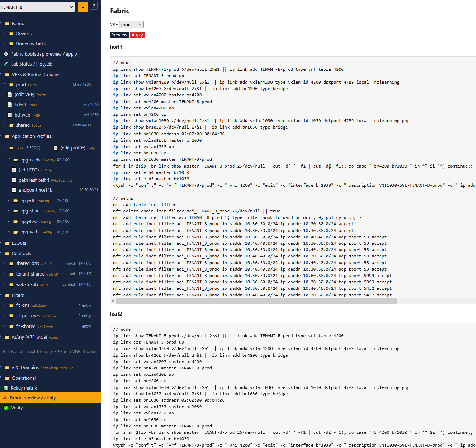The width and height of the screenshot is (476, 448).
Task: Click the document icon next to bd-db
Action: tap(10, 105)
